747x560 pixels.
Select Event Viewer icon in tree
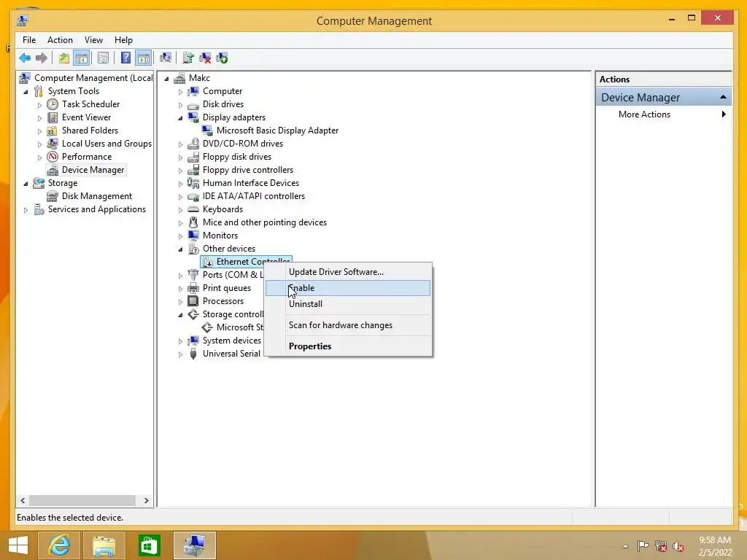(53, 117)
